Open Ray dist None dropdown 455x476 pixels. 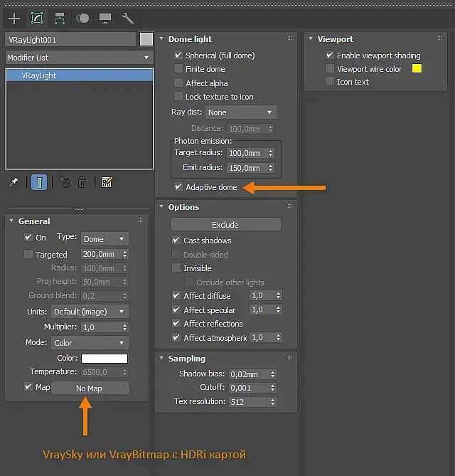(x=240, y=112)
